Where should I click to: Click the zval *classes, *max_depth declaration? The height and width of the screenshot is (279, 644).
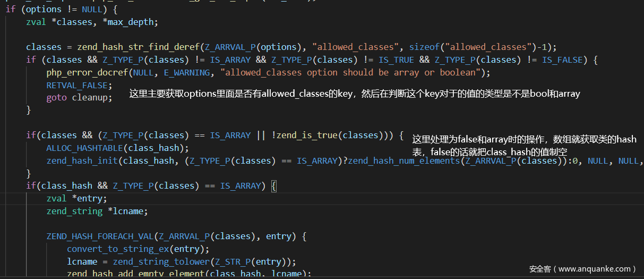click(x=92, y=22)
